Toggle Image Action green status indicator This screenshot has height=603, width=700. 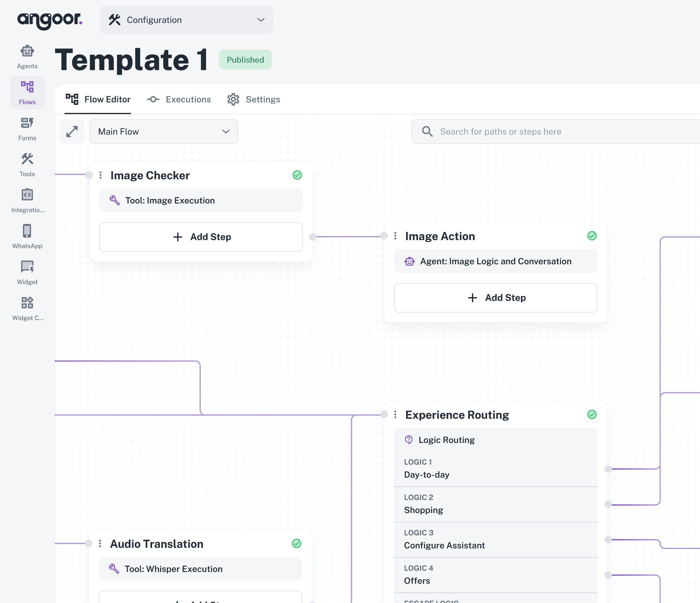point(591,236)
